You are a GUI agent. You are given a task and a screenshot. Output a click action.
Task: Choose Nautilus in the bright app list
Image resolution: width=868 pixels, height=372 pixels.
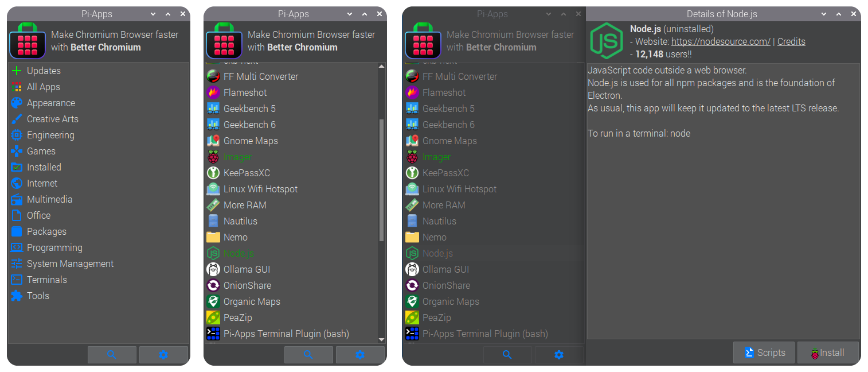[x=291, y=221]
